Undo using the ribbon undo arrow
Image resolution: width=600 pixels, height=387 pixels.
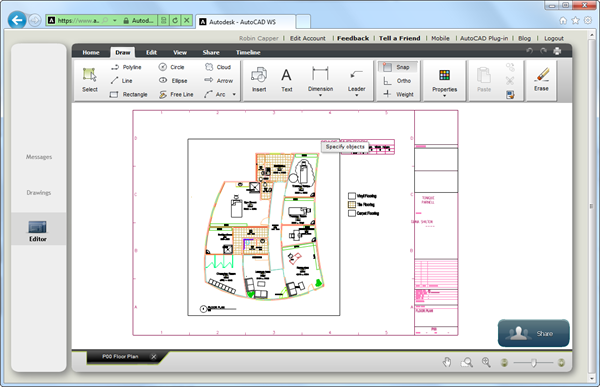pyautogui.click(x=529, y=51)
